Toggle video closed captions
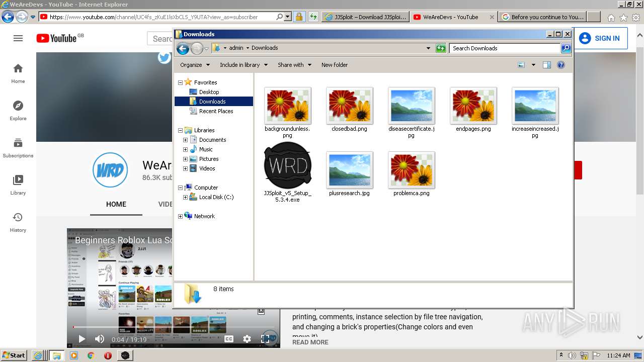 point(229,339)
